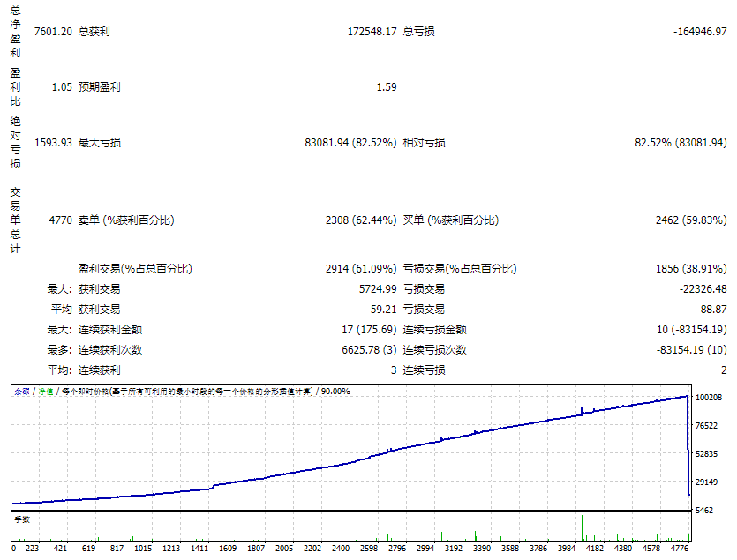The height and width of the screenshot is (560, 737).
Task: Click relative drawdown value 82.52% (83081.94)
Action: [681, 142]
